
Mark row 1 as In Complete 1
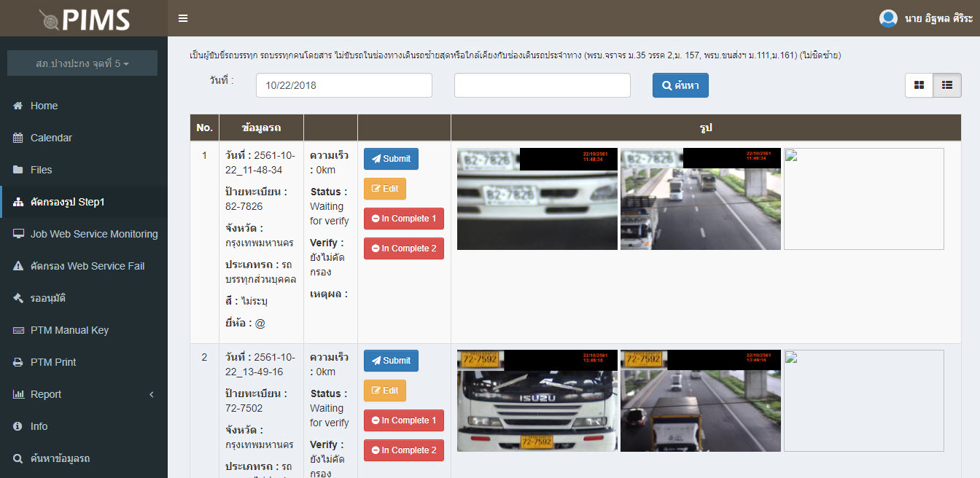[404, 219]
